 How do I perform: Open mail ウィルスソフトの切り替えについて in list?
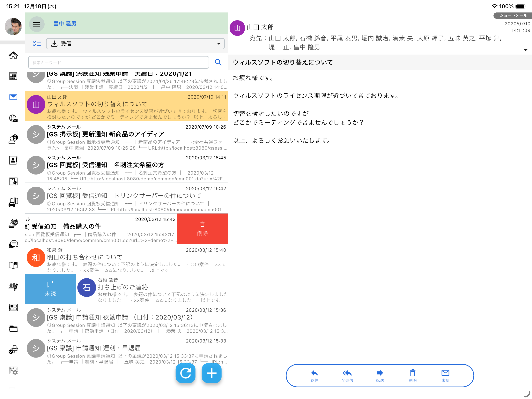coord(126,106)
